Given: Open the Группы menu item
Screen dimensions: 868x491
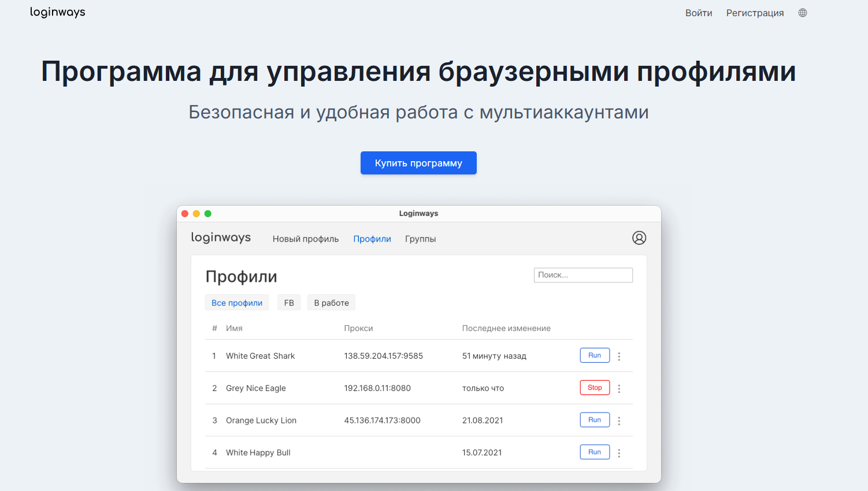Looking at the screenshot, I should point(421,239).
